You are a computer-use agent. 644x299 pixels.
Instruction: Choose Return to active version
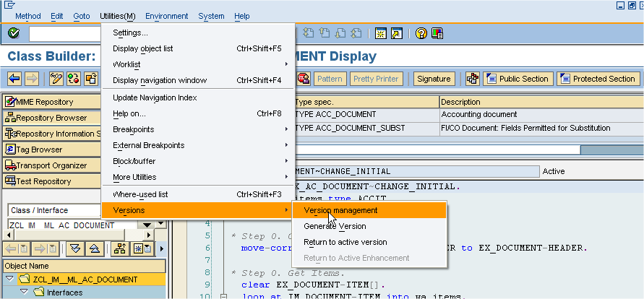click(369, 243)
